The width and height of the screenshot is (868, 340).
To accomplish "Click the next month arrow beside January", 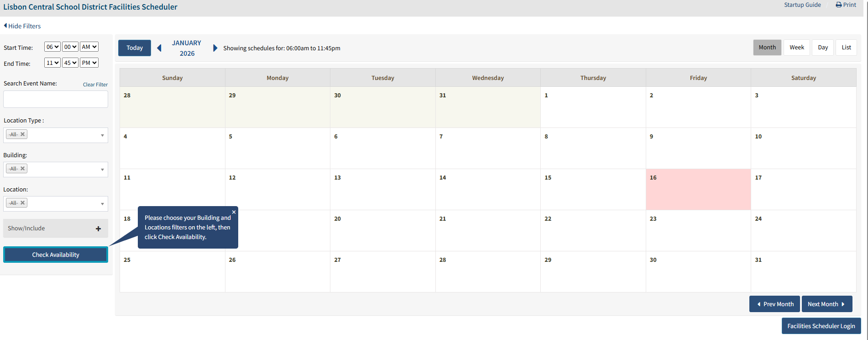I will tap(215, 48).
